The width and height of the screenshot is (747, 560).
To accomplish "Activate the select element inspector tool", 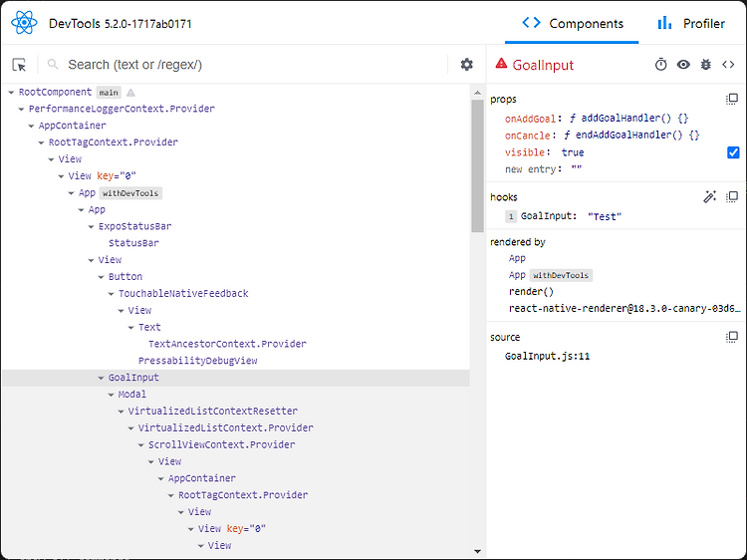I will (x=19, y=65).
